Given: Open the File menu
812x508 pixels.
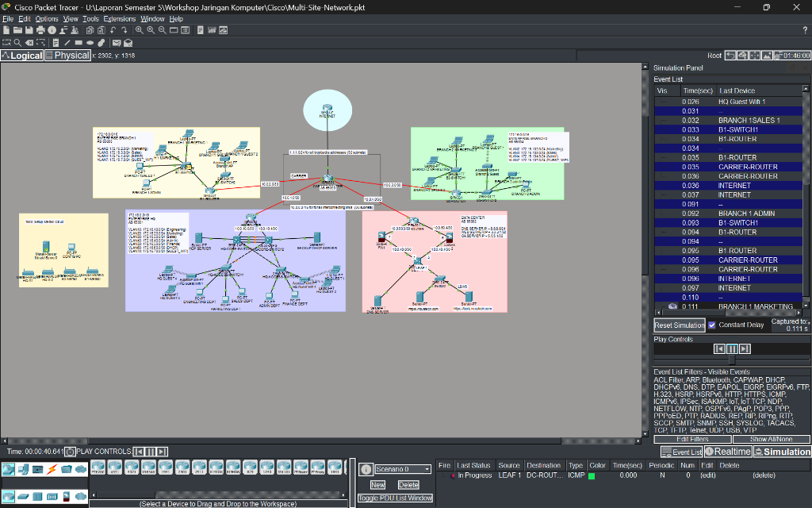Looking at the screenshot, I should click(x=8, y=19).
